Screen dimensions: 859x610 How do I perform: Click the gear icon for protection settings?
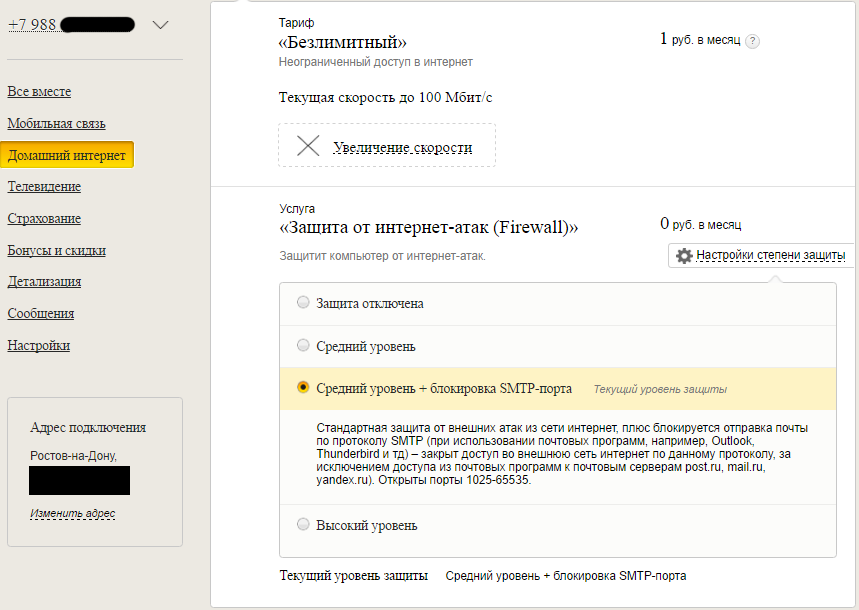tap(684, 256)
